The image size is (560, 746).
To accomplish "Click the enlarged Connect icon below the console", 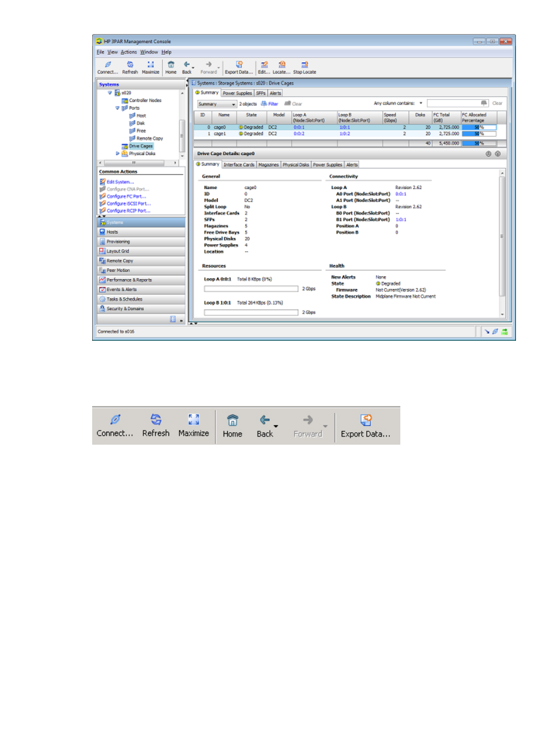I will coord(116,419).
